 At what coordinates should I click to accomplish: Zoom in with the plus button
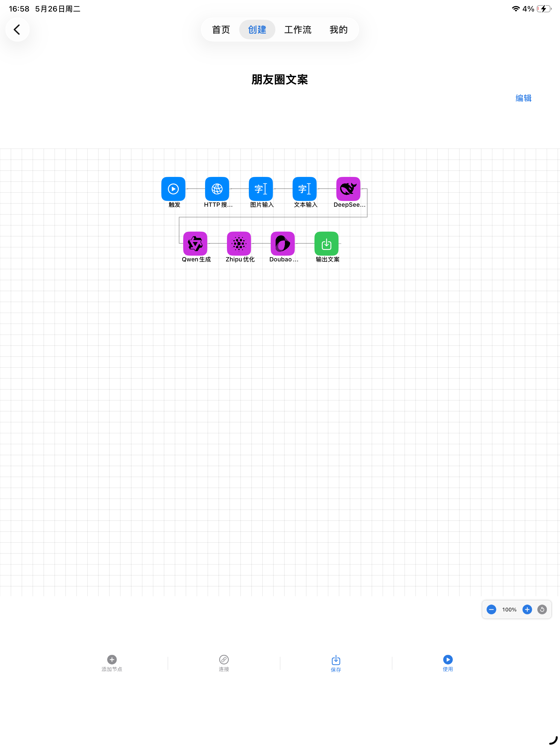click(527, 609)
